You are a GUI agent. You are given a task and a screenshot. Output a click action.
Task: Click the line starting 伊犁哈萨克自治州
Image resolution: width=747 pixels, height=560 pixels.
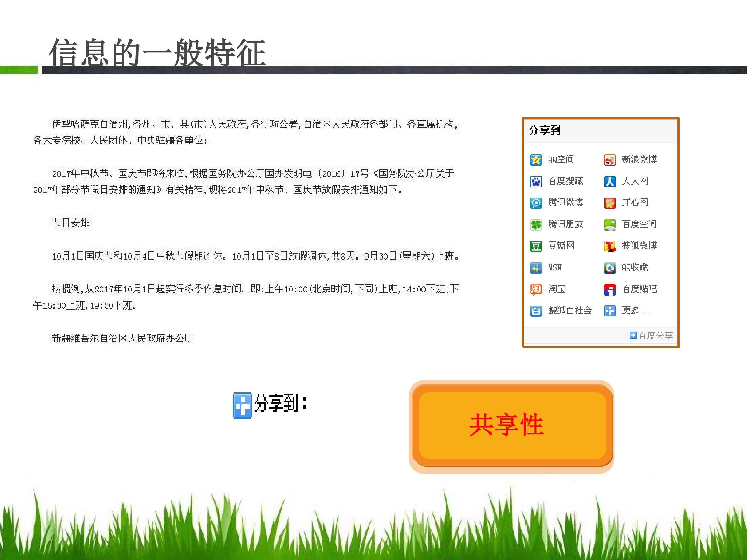(255, 124)
